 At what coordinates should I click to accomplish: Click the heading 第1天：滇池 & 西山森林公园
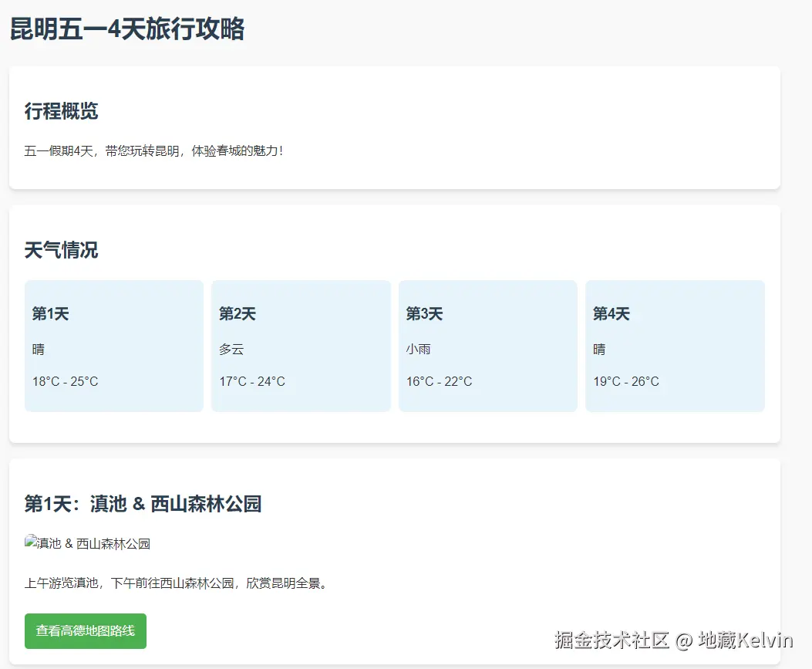coord(143,504)
